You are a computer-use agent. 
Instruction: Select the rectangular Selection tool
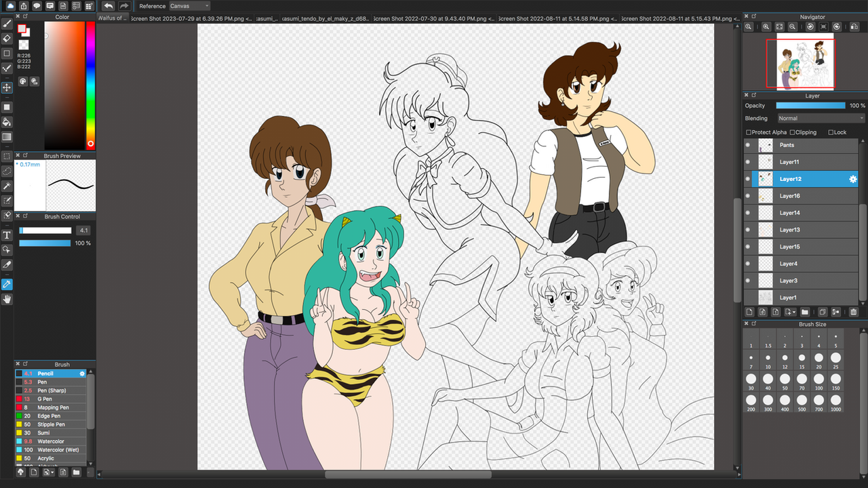(x=7, y=157)
